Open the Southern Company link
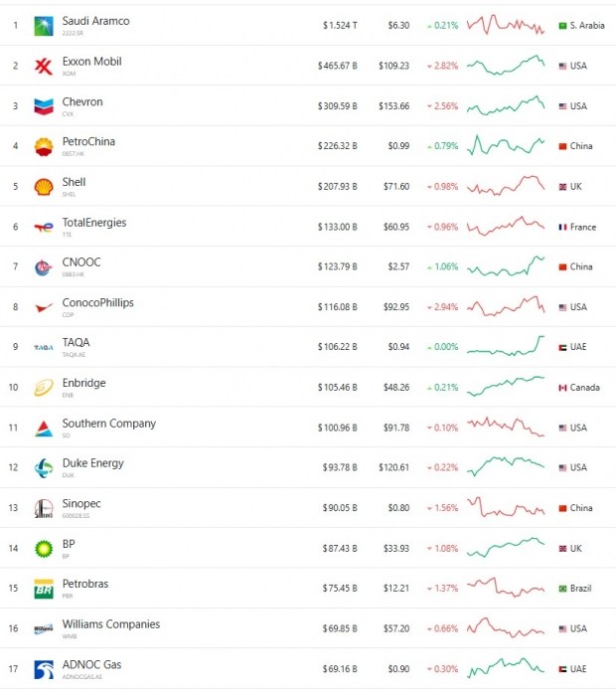The image size is (616, 694). (108, 424)
